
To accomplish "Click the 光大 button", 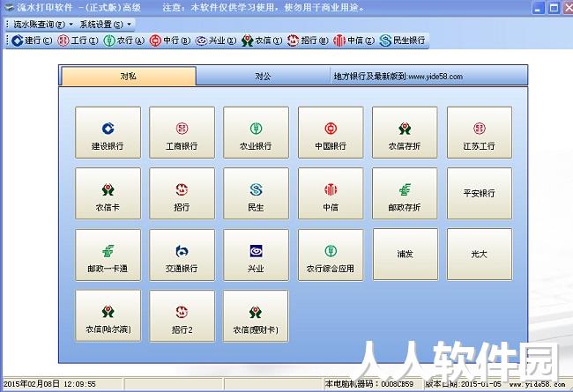I will [x=480, y=255].
